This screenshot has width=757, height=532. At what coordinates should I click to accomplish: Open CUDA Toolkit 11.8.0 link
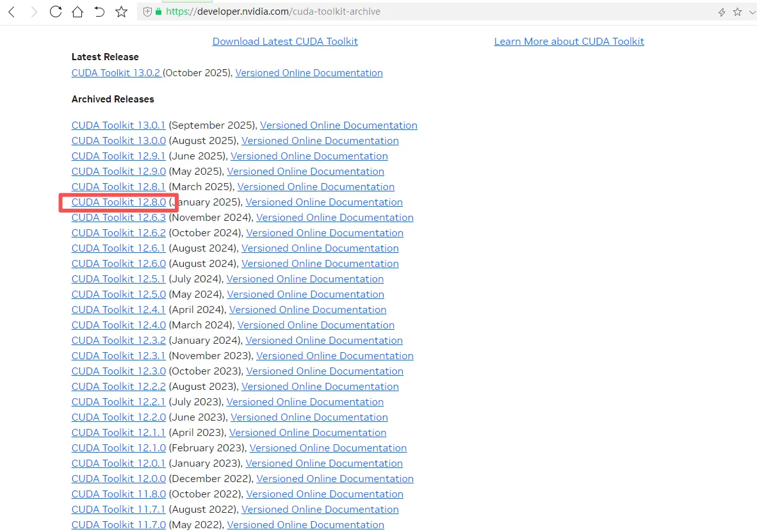118,494
